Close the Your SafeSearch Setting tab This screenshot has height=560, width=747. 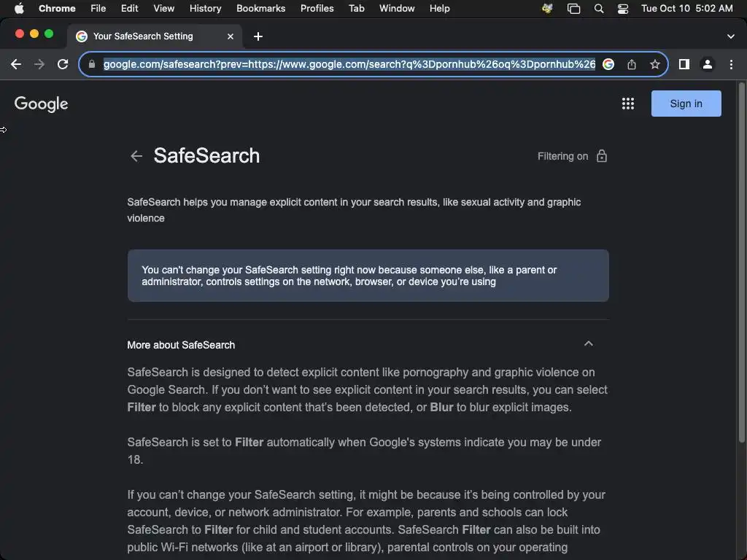coord(231,36)
